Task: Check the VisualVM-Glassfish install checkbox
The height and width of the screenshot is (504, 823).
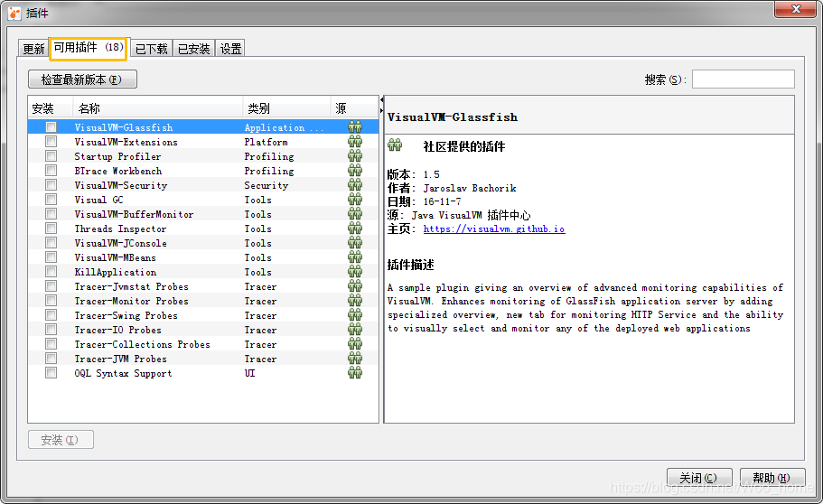Action: [51, 127]
